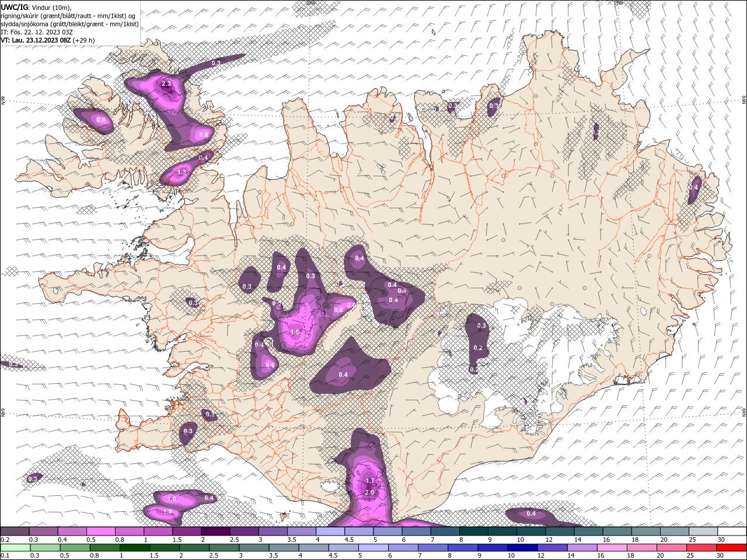Select the dark teal swatch labelled 8 in snow scale

pyautogui.click(x=474, y=531)
